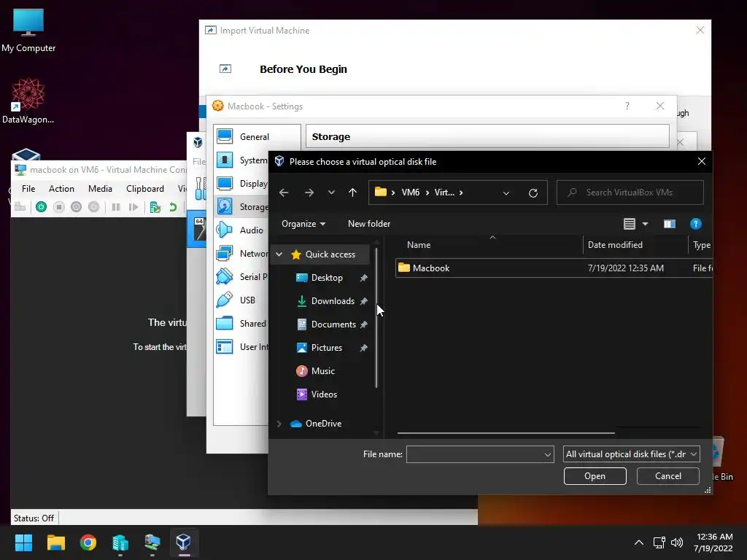The width and height of the screenshot is (747, 560).
Task: Click the navigation pane vertical scrollbar
Action: (376, 318)
